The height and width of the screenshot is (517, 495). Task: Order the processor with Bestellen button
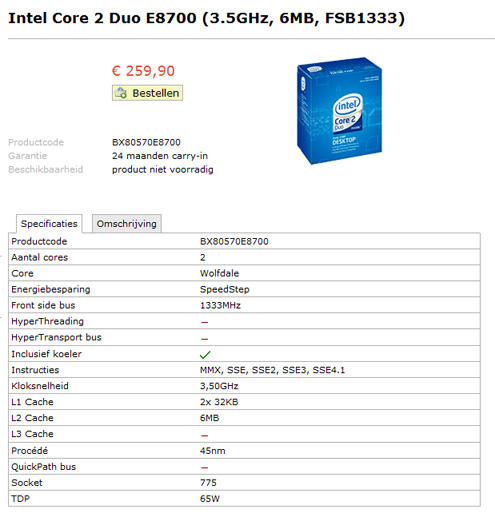147,93
